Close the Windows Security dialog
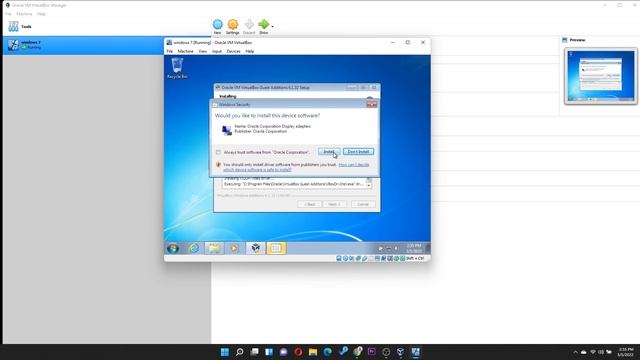This screenshot has height=360, width=640. (371, 104)
